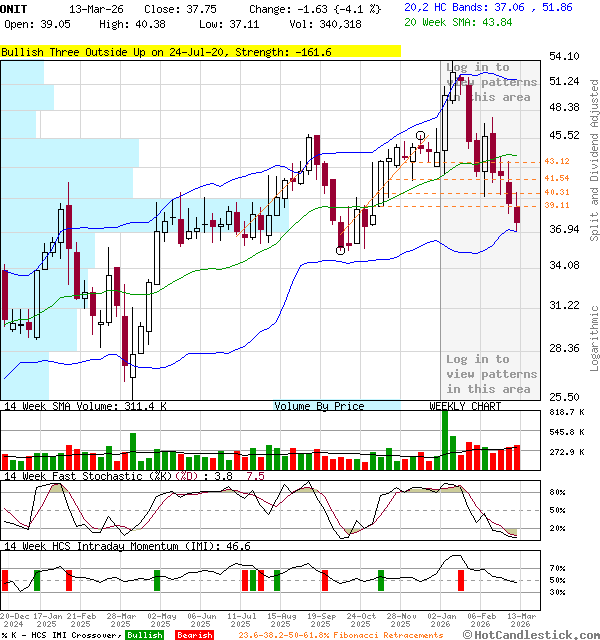Click the circle marker above the December candle
This screenshot has height=640, width=600.
pos(421,135)
